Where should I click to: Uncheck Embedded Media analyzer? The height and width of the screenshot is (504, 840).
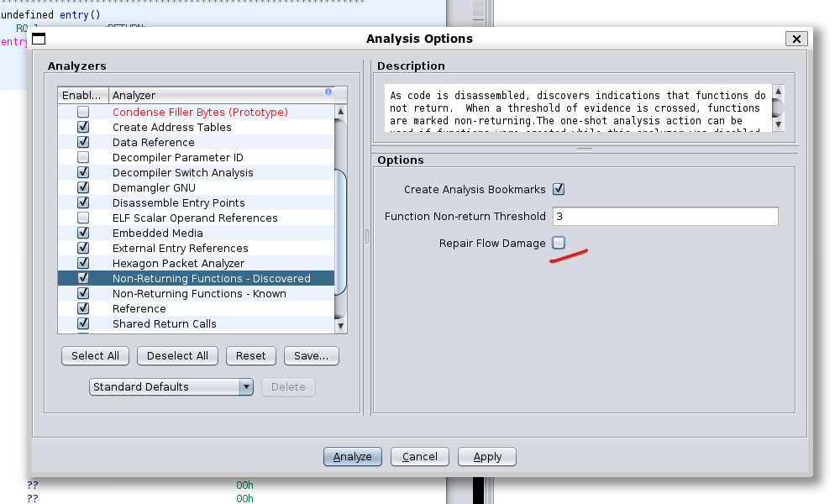(83, 233)
